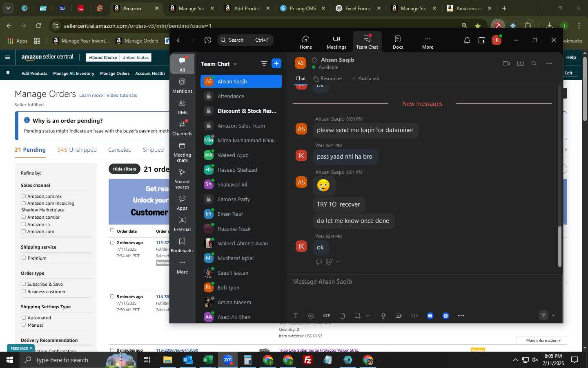588x368 pixels.
Task: Open Video tutorials link
Action: [122, 95]
